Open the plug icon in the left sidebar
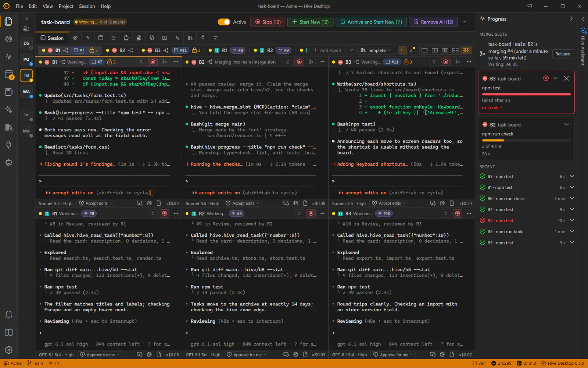Screen dimensions: 588x368 tap(8, 145)
